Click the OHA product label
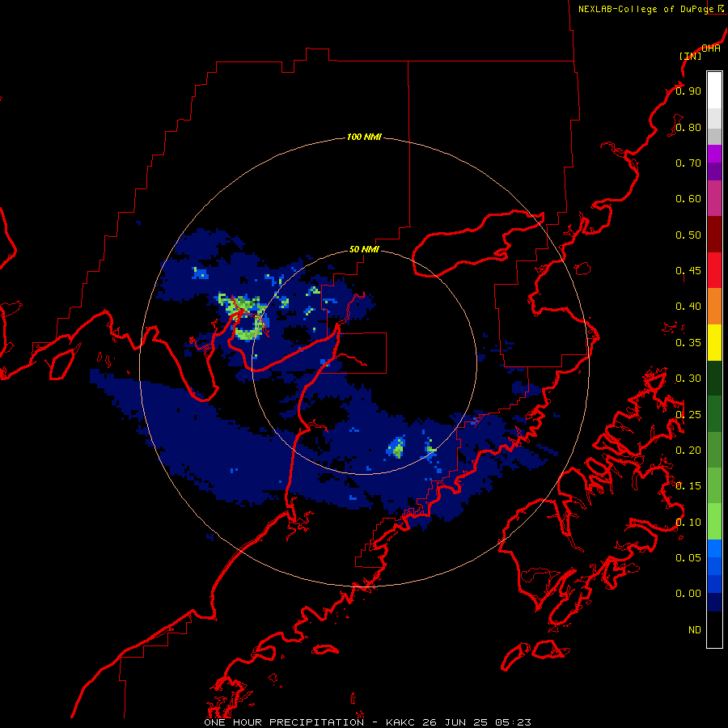 [711, 49]
